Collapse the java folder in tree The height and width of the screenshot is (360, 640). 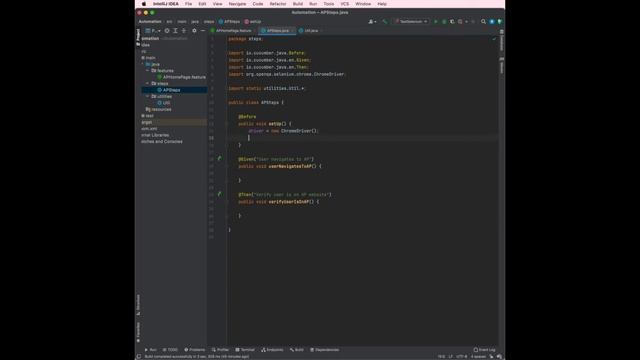143,64
